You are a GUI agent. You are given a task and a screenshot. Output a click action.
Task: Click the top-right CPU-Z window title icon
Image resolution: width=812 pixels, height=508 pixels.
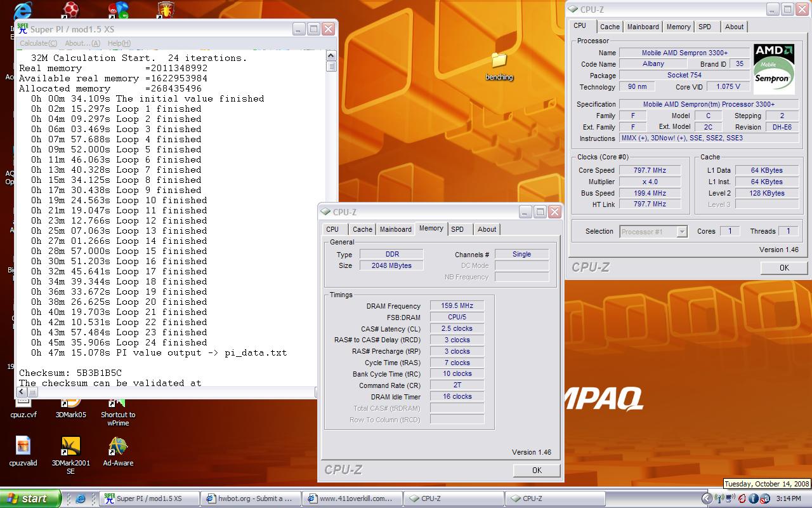[573, 9]
